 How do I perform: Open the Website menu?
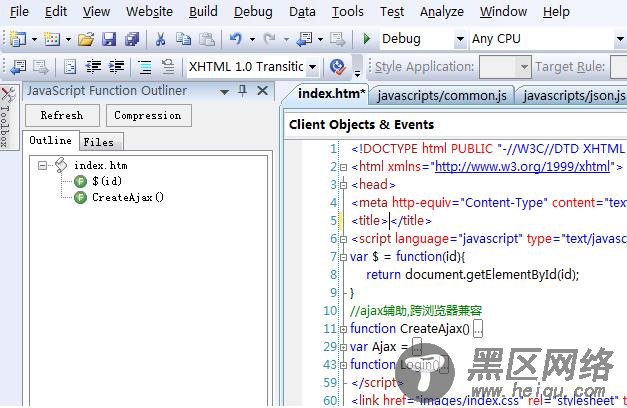[149, 12]
